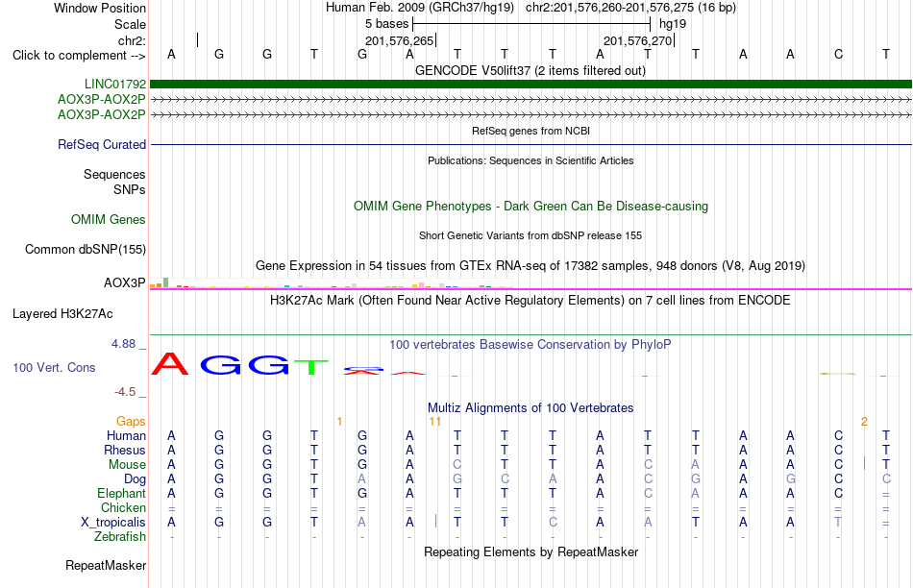The image size is (913, 588).
Task: Select the Common dbSNP(155) track label
Action: (x=86, y=249)
